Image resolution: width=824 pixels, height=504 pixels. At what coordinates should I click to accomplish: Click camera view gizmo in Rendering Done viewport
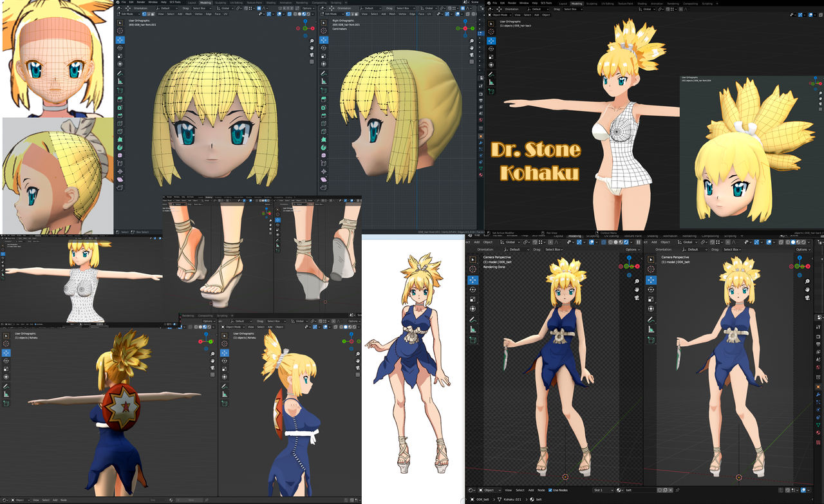(635, 298)
